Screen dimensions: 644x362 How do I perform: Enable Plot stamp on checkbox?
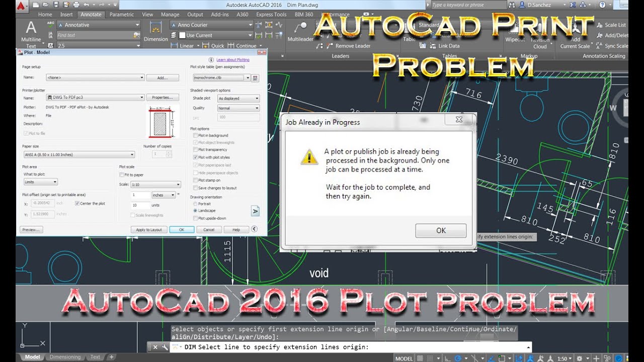tap(195, 180)
